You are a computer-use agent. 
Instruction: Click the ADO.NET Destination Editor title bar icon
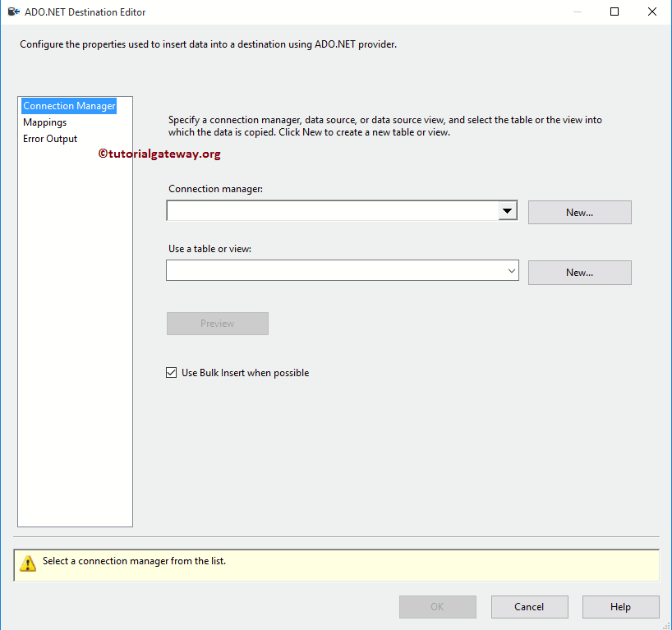13,11
